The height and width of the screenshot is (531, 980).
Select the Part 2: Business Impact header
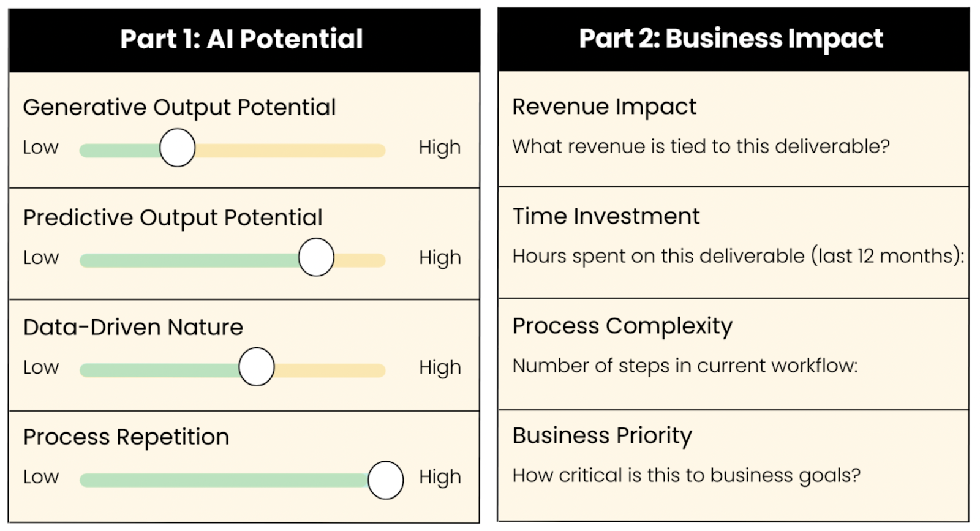(733, 39)
